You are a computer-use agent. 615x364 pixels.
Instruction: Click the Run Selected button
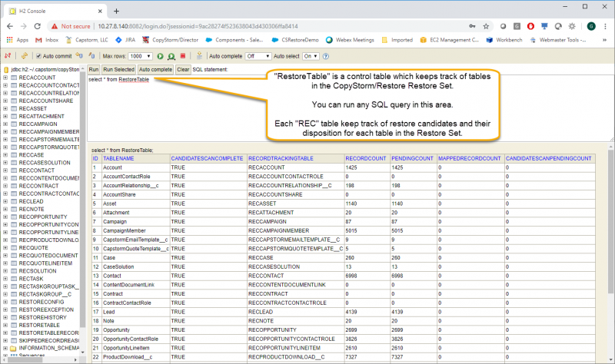point(118,69)
